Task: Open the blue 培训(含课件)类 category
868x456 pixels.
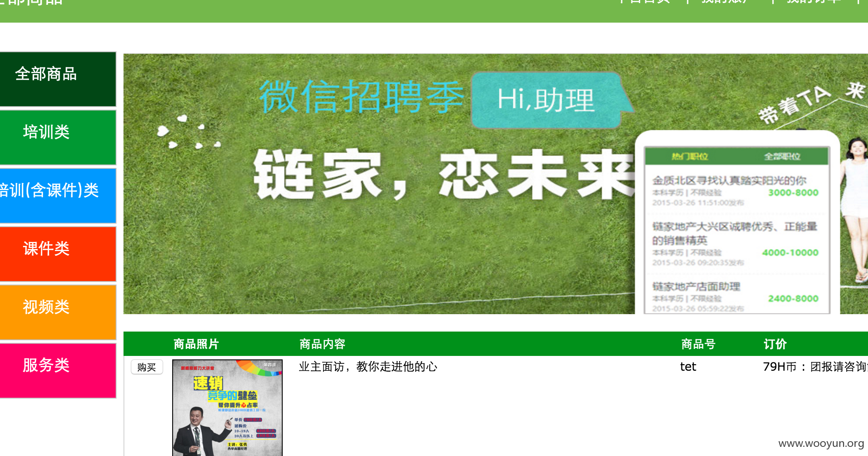Action: tap(58, 196)
